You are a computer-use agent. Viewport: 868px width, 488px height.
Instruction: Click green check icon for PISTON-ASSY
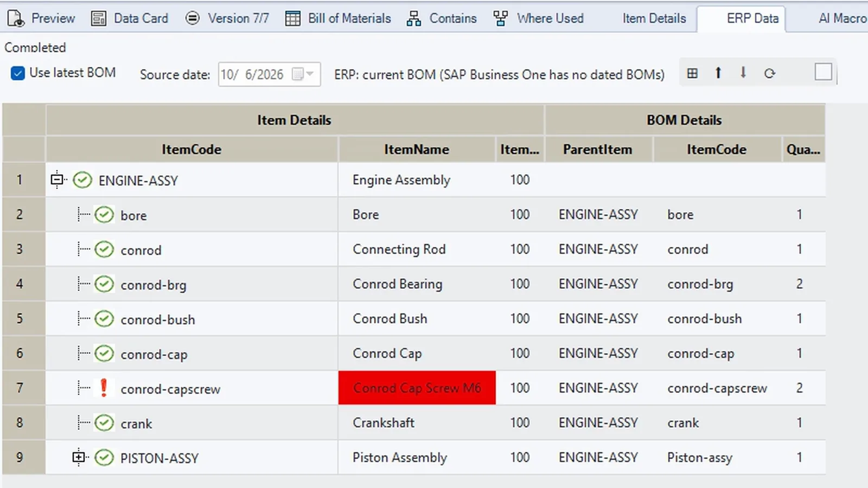104,457
